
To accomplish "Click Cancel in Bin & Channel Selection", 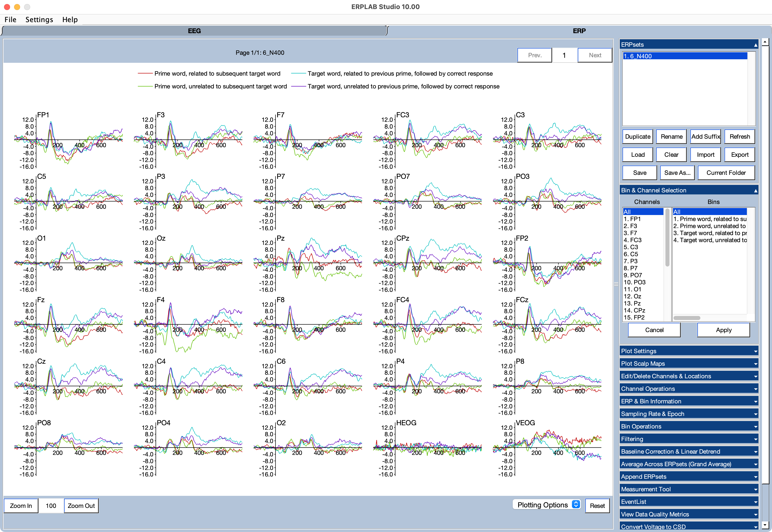I will click(x=654, y=330).
